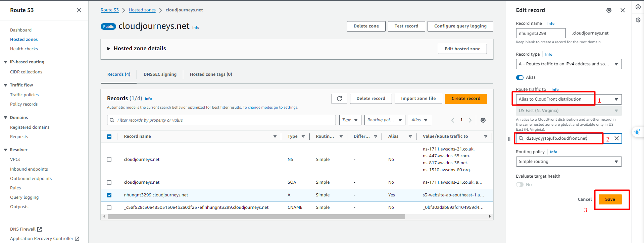Close the Edit record panel
The image size is (644, 243).
(623, 10)
